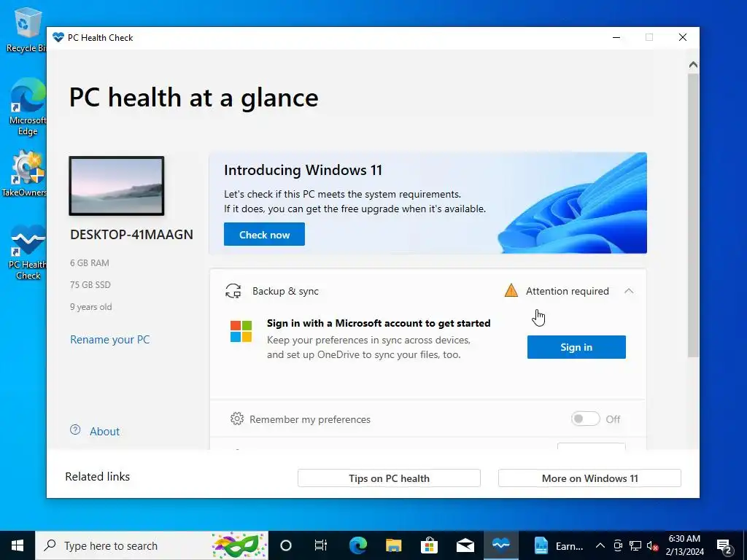Open Microsoft Edge desktop shortcut
This screenshot has width=747, height=560.
27,106
